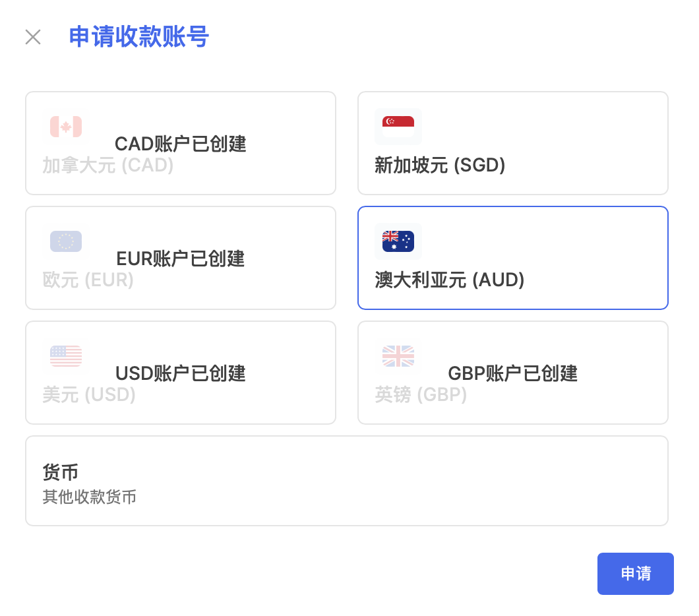699x616 pixels.
Task: Select the 美元 (USD) currency card
Action: 181,373
